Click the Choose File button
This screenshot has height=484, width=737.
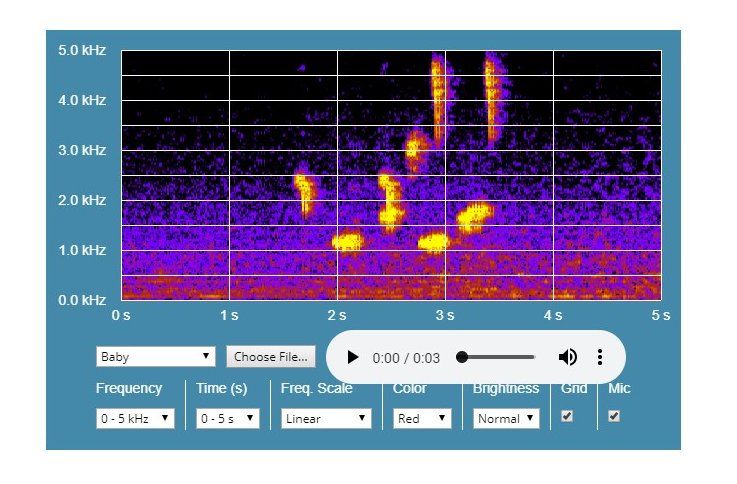271,356
